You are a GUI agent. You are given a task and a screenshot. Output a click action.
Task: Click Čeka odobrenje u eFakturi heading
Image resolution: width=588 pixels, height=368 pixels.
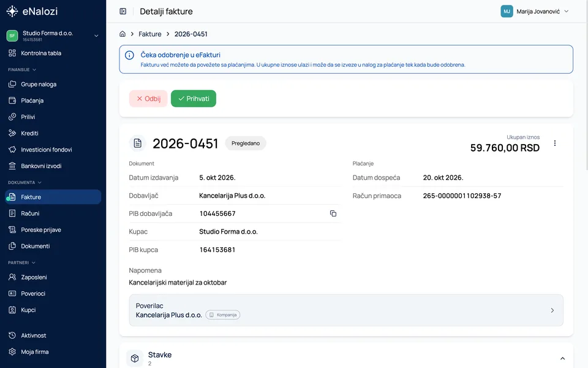[x=180, y=55]
